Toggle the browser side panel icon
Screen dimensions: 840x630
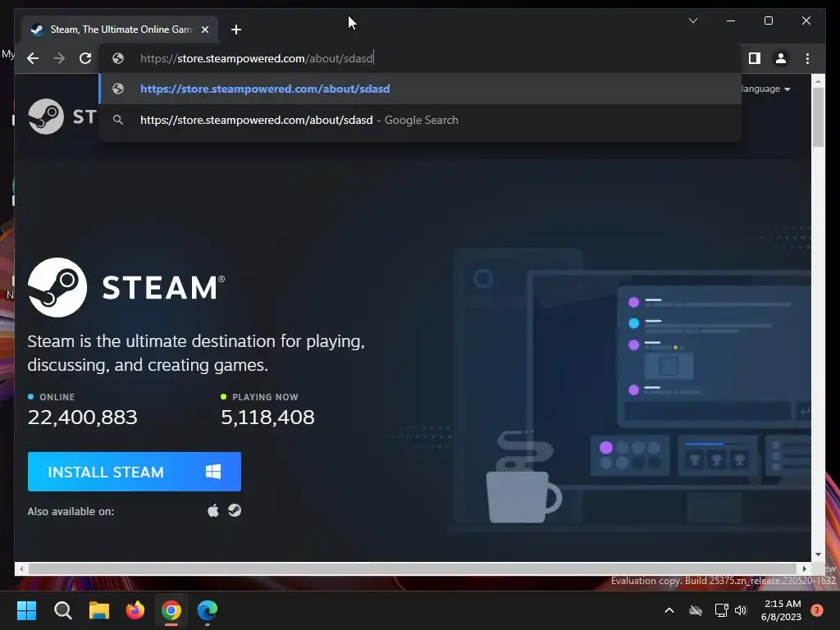tap(755, 58)
